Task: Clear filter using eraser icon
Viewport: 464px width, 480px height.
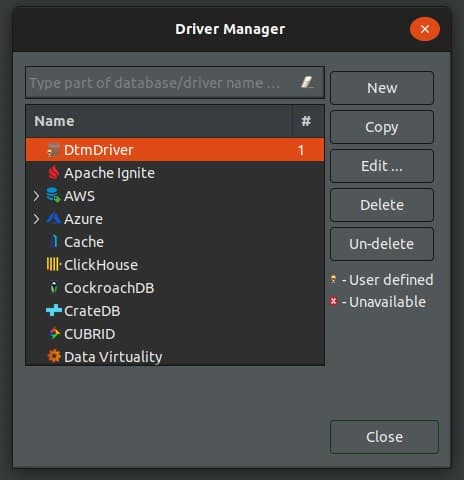Action: pyautogui.click(x=307, y=82)
